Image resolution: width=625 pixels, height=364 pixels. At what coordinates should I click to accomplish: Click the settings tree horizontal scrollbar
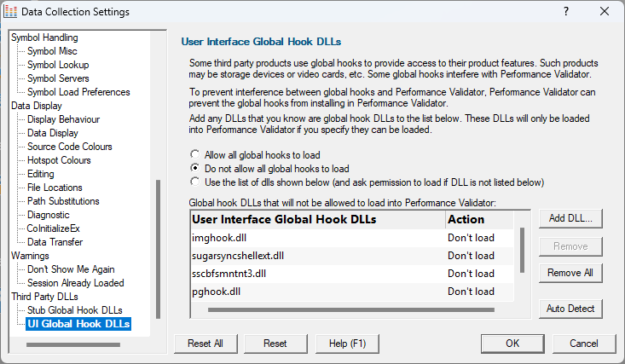coord(73,344)
